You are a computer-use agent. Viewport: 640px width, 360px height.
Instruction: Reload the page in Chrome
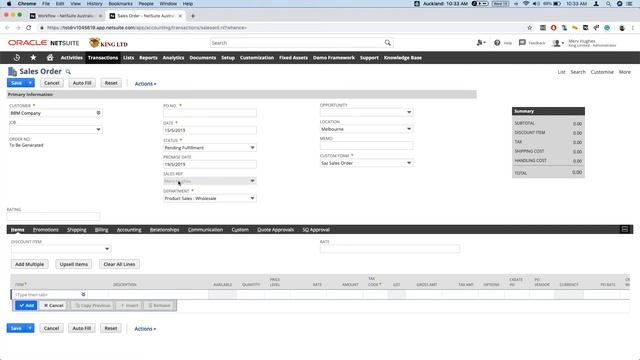[x=29, y=28]
